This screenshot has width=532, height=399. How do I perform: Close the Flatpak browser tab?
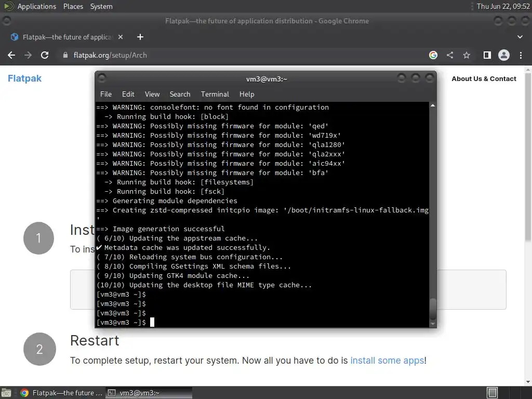coord(121,37)
